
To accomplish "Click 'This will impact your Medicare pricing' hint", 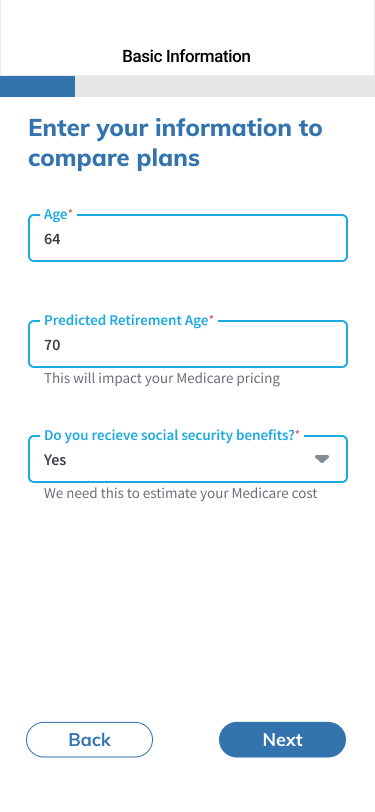I will (162, 378).
